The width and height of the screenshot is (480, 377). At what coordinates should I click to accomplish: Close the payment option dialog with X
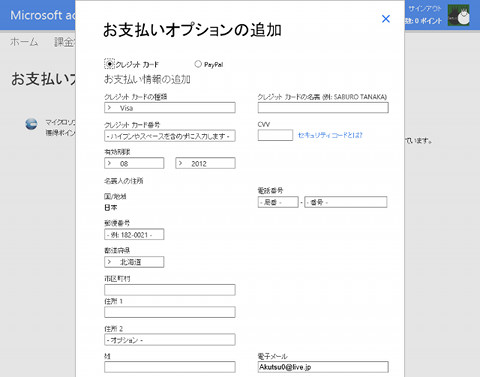(x=386, y=19)
